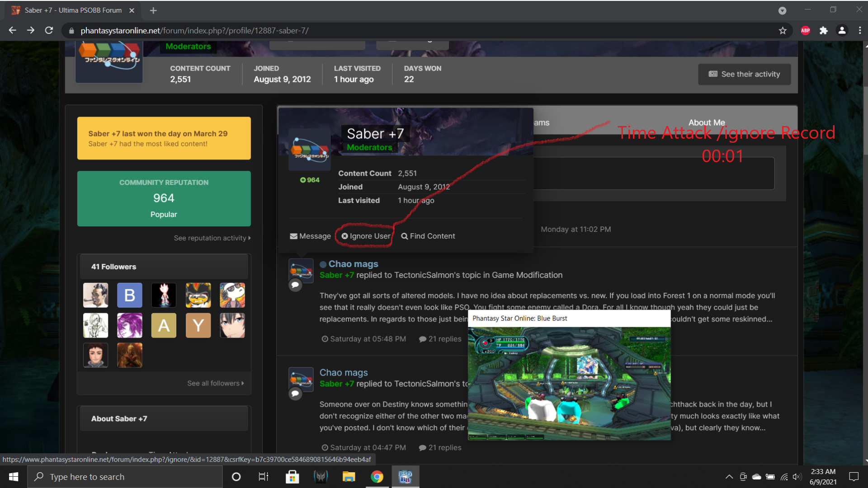
Task: Click Saber +7 author link in first post
Action: [336, 275]
